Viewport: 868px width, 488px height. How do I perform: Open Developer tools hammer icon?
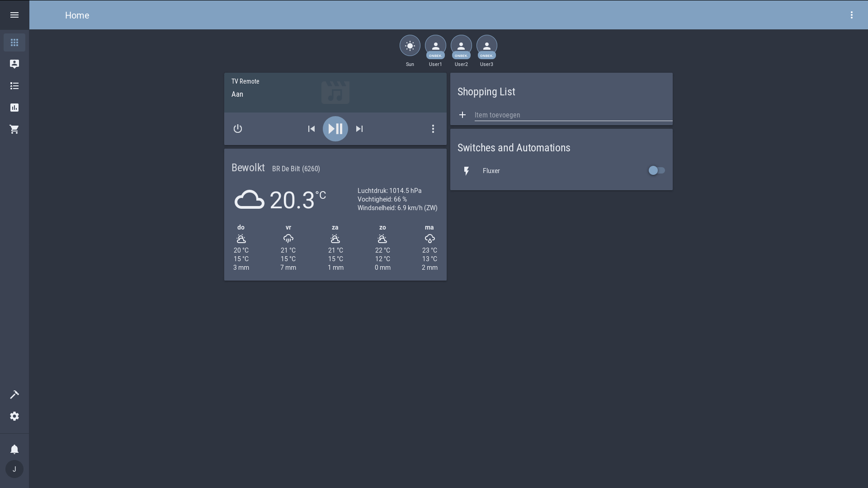point(14,394)
